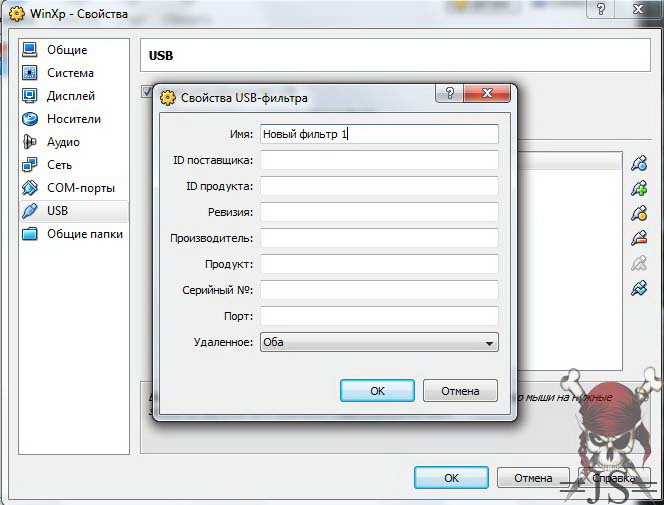Open the Аудио settings section
Viewport: 664px width, 505px height.
click(x=74, y=142)
